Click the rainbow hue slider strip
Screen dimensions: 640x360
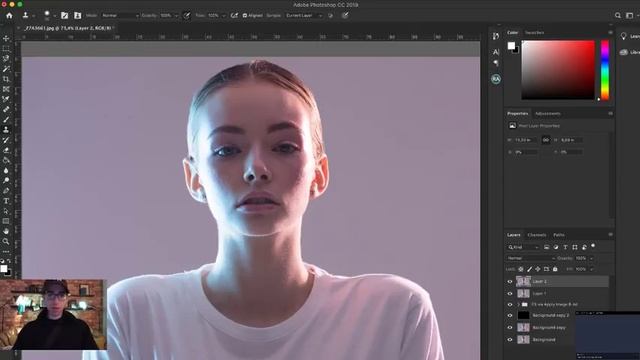coord(605,70)
